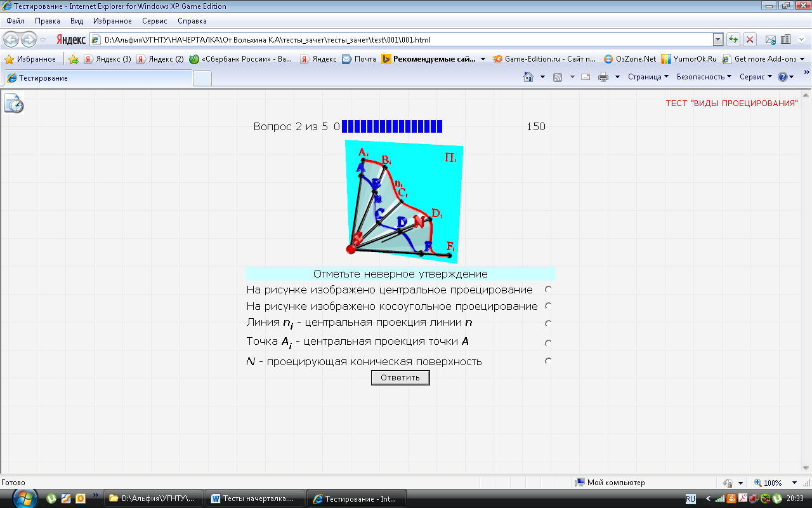Viewport: 812px width, 508px height.
Task: Select 'центральная проекция линии n' option
Action: (548, 324)
